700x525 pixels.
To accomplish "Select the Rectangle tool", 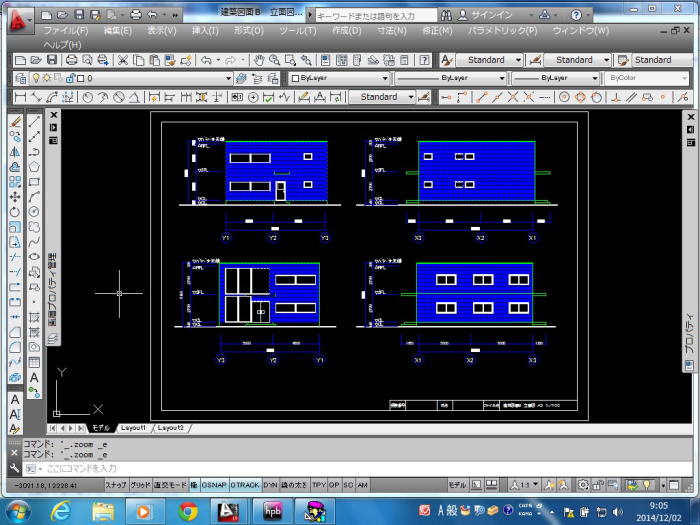I will coord(34,182).
